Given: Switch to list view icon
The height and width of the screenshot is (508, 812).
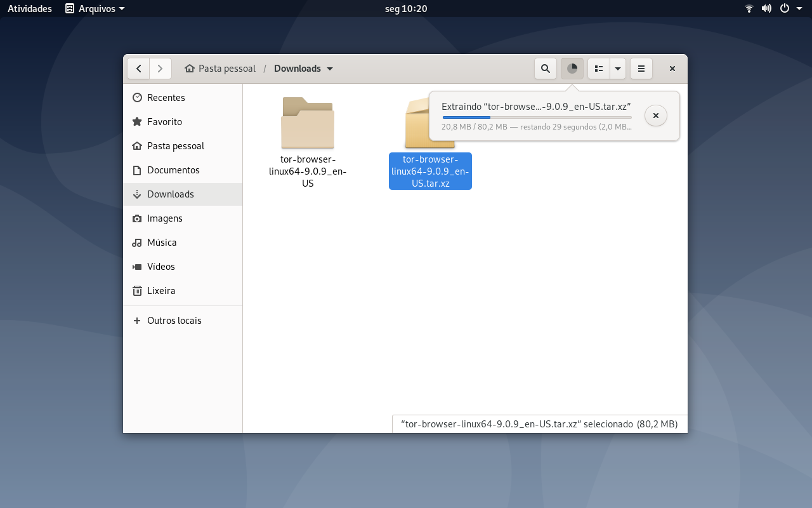Looking at the screenshot, I should coord(599,69).
